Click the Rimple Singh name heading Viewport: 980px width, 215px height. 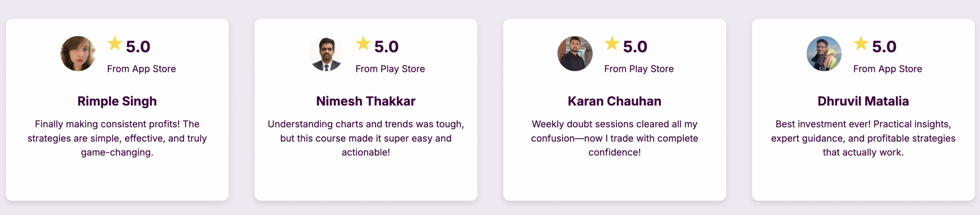117,101
